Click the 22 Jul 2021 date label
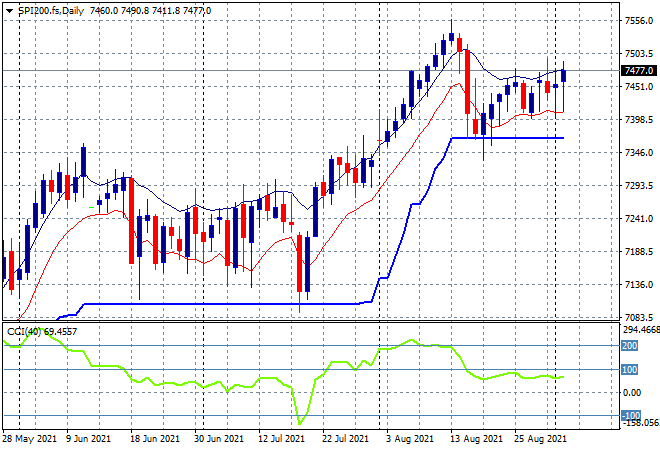The width and height of the screenshot is (660, 450). 345,439
